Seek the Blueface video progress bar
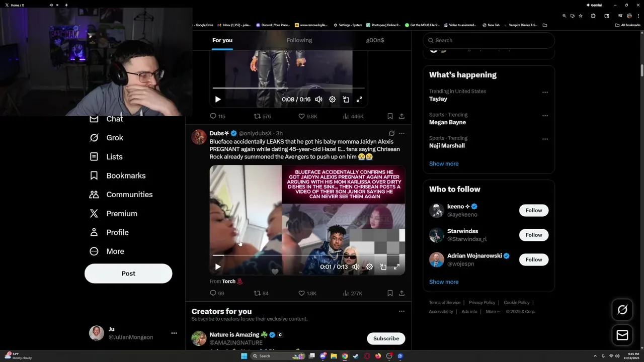The width and height of the screenshot is (644, 362). pyautogui.click(x=307, y=255)
